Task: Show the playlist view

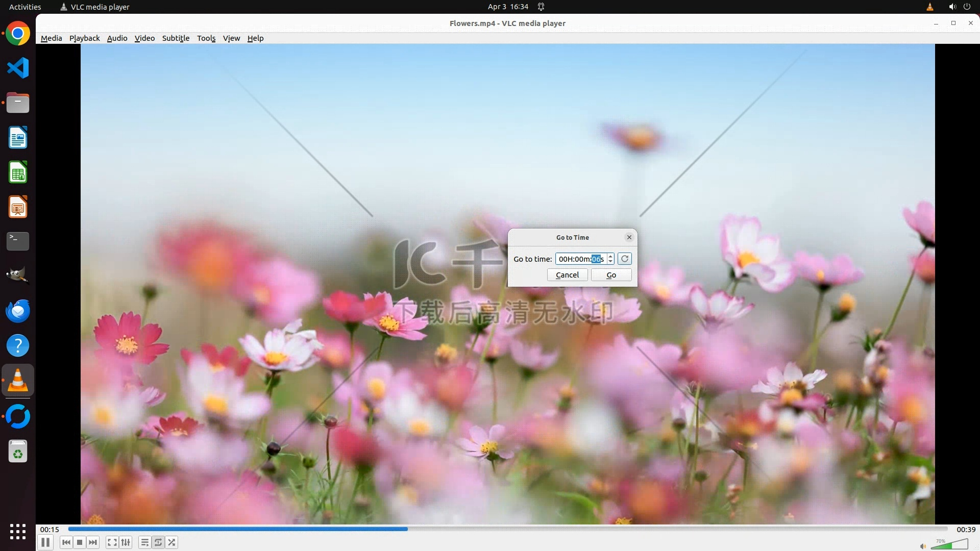Action: tap(145, 542)
